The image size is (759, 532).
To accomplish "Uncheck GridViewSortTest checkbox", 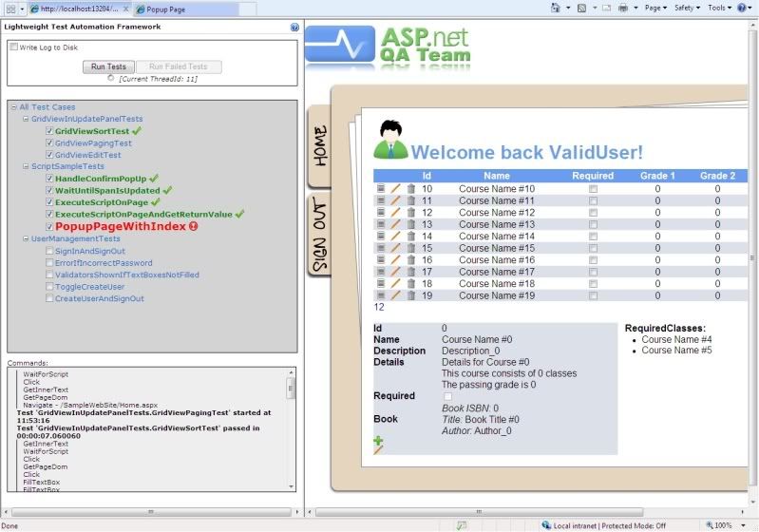I will pos(49,131).
